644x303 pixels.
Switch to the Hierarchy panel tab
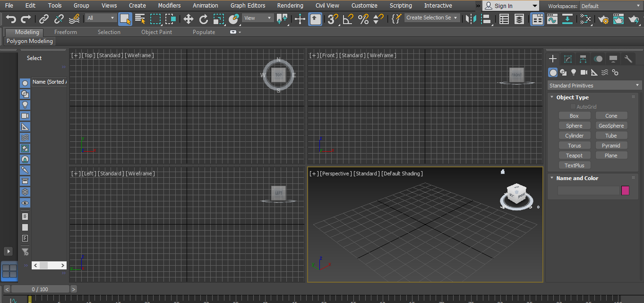(583, 59)
